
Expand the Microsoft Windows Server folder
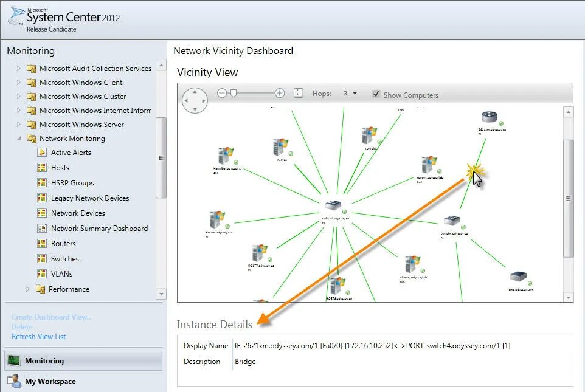coord(18,124)
